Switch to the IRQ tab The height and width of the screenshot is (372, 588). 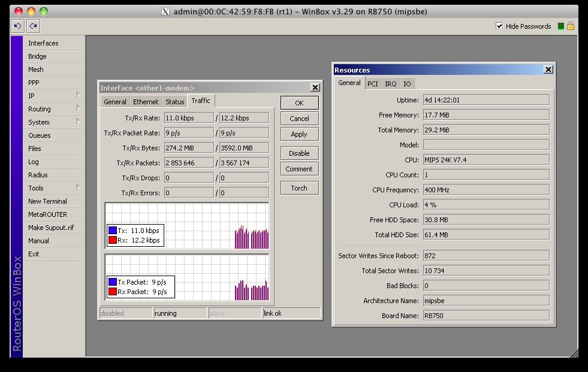(x=390, y=83)
